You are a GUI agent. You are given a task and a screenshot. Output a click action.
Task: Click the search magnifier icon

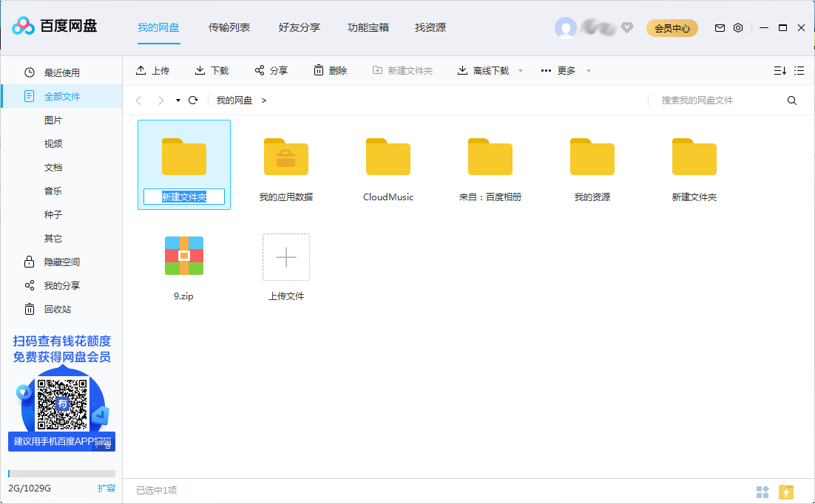point(792,100)
